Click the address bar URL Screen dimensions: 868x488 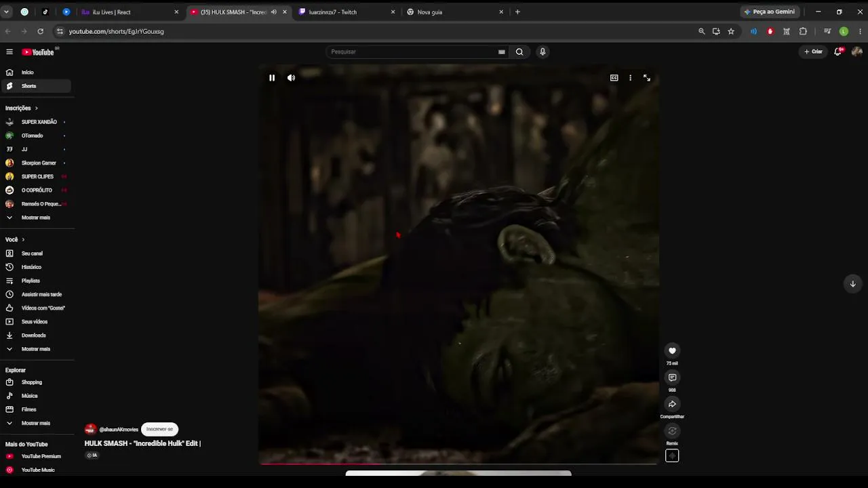117,31
